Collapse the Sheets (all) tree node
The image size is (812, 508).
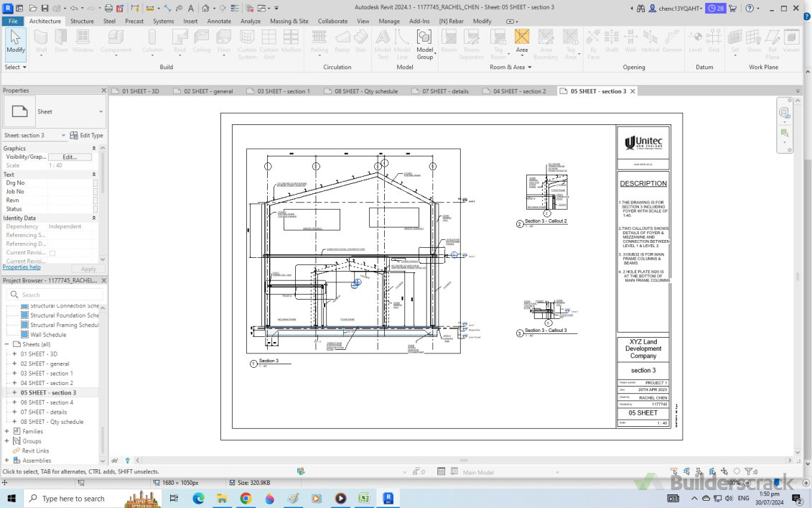7,344
